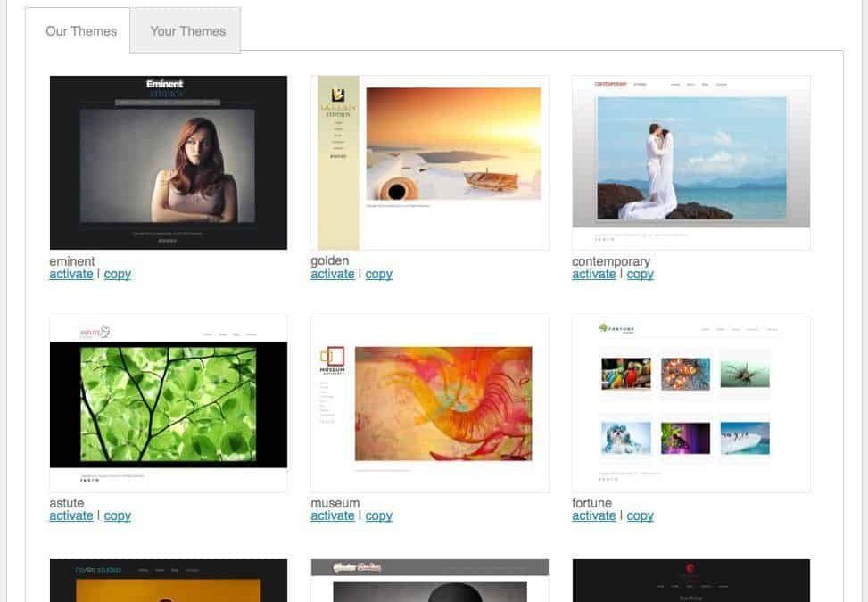Activate the fortune theme
This screenshot has height=602, width=868.
point(593,516)
